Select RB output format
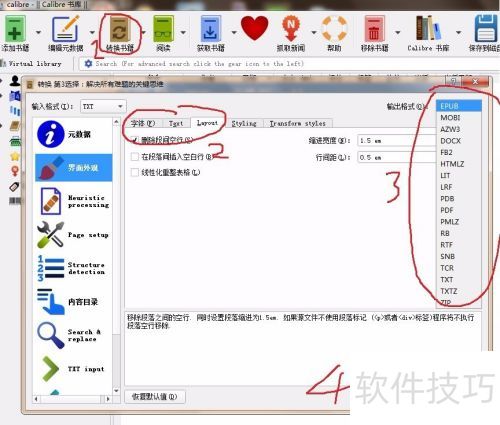 [459, 233]
